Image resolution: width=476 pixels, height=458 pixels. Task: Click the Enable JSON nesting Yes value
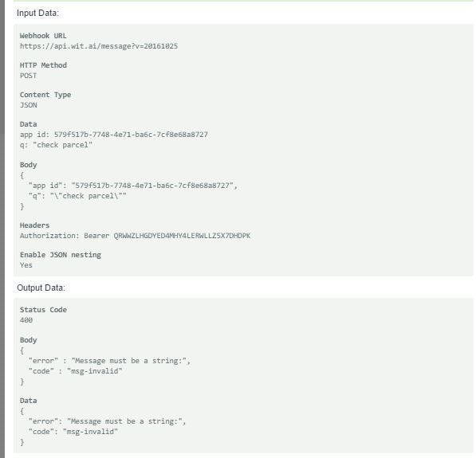click(x=26, y=265)
